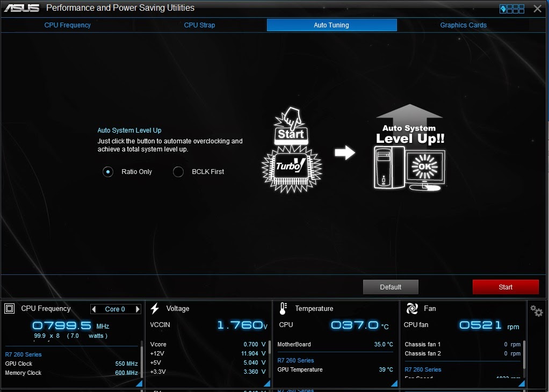
Task: Click the window layout grid icon
Action: (x=512, y=9)
